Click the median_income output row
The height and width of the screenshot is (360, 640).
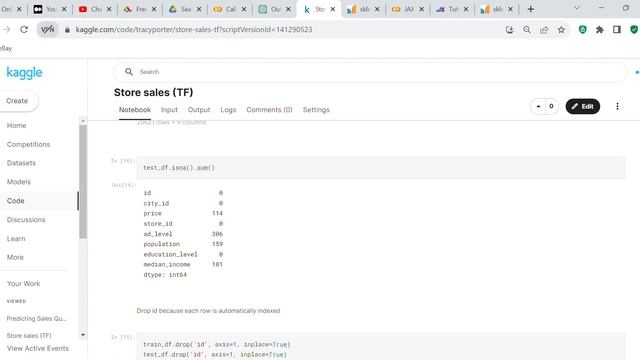pos(183,264)
